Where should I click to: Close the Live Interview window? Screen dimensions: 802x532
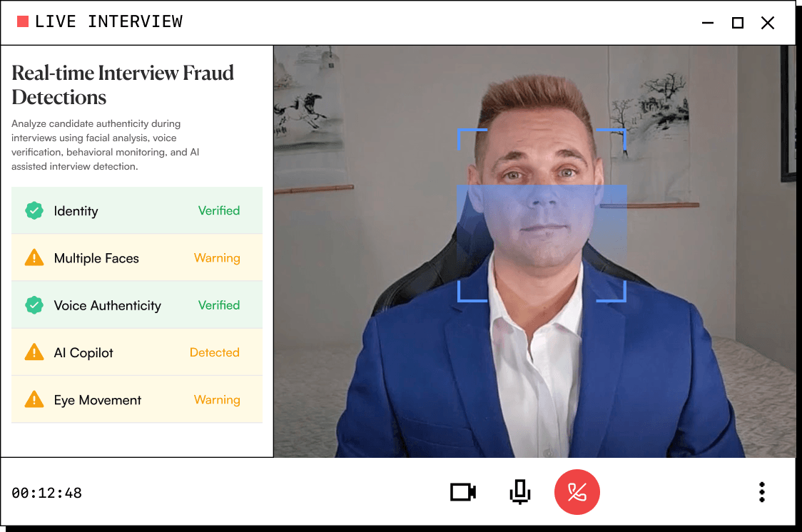click(x=767, y=23)
